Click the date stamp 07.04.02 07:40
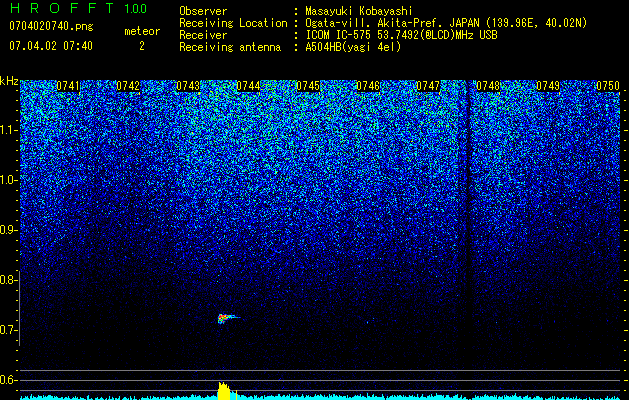This screenshot has height=400, width=629. [51, 46]
